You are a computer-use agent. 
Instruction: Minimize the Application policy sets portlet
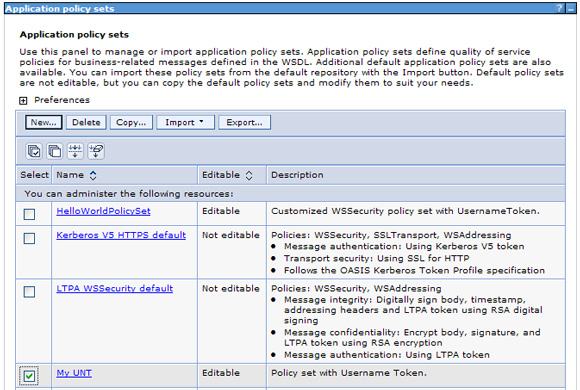571,8
